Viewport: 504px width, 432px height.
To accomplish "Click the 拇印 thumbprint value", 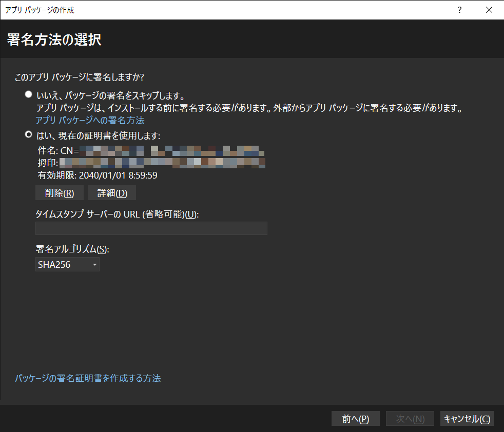I will click(154, 163).
